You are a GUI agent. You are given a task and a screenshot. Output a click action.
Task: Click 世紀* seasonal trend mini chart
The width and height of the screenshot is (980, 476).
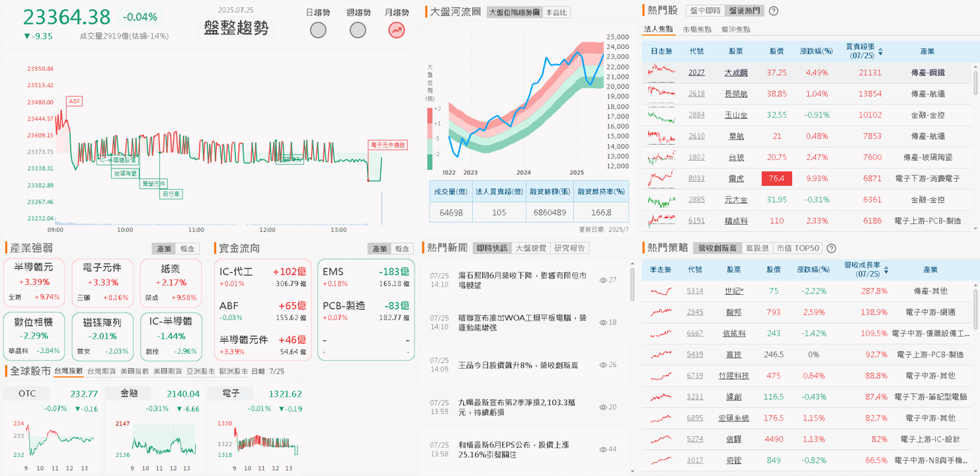pyautogui.click(x=661, y=291)
